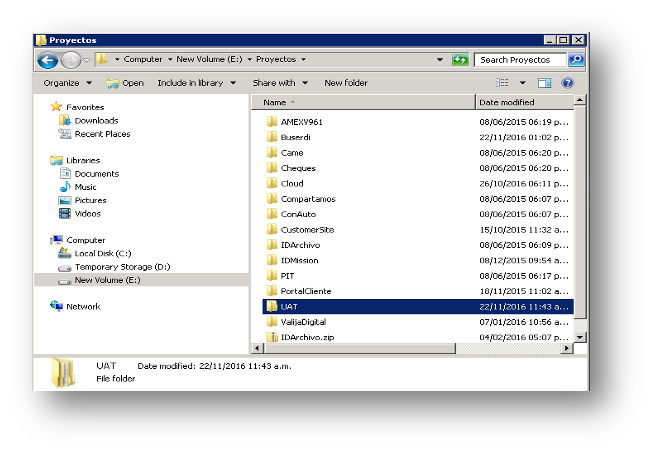Image resolution: width=652 pixels, height=454 pixels.
Task: Expand the address bar history dropdown
Action: pyautogui.click(x=440, y=60)
